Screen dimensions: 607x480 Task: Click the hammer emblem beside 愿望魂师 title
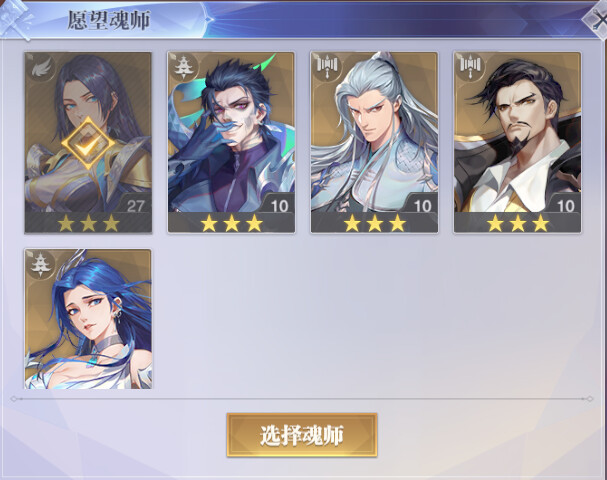coord(15,19)
